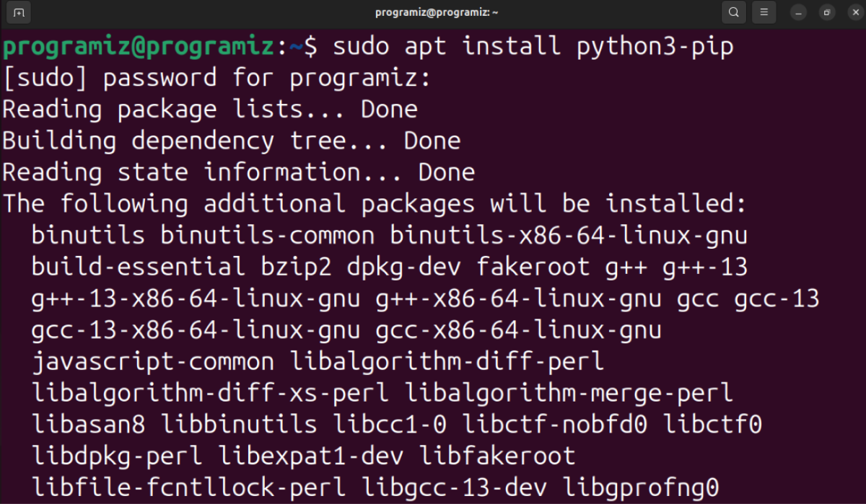Viewport: 866px width, 504px height.
Task: Restore the terminal window size
Action: (x=826, y=12)
